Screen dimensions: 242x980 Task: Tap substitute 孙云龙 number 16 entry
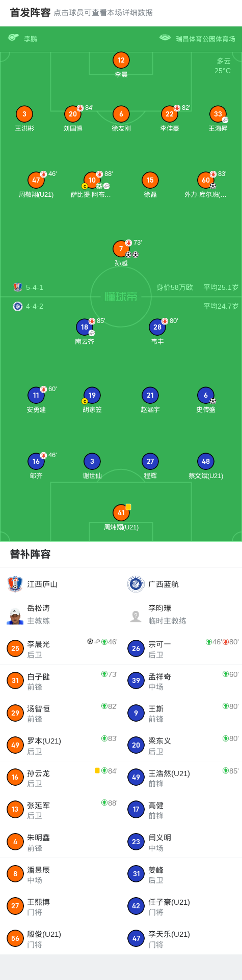[x=61, y=777]
